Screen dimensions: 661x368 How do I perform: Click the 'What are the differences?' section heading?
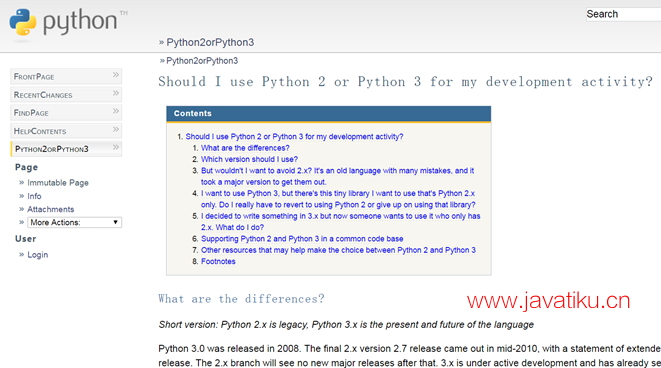click(x=241, y=299)
